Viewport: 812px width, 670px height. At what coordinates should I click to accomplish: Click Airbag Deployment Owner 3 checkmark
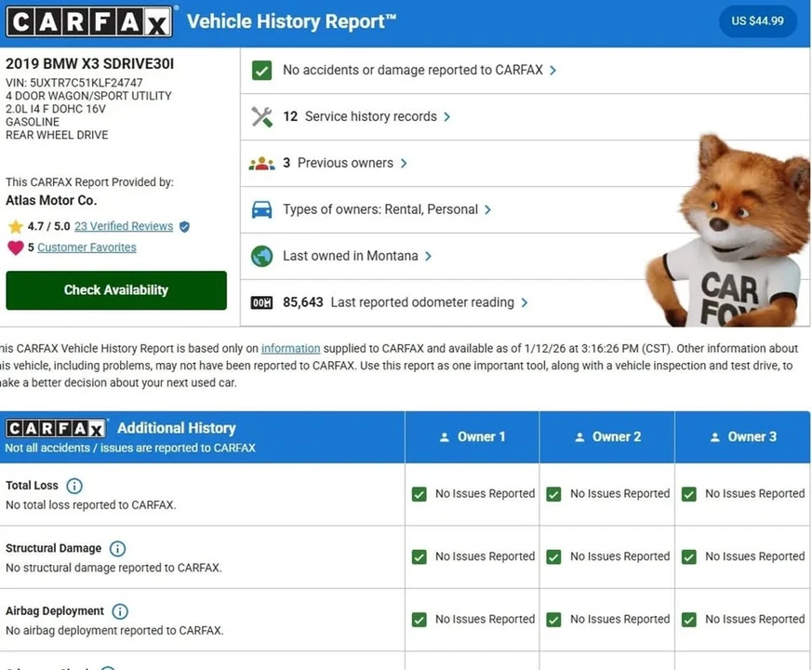[688, 620]
